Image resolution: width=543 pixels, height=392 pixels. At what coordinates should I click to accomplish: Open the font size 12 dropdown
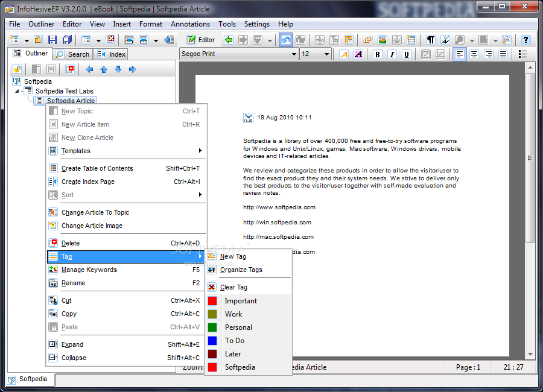[x=326, y=54]
